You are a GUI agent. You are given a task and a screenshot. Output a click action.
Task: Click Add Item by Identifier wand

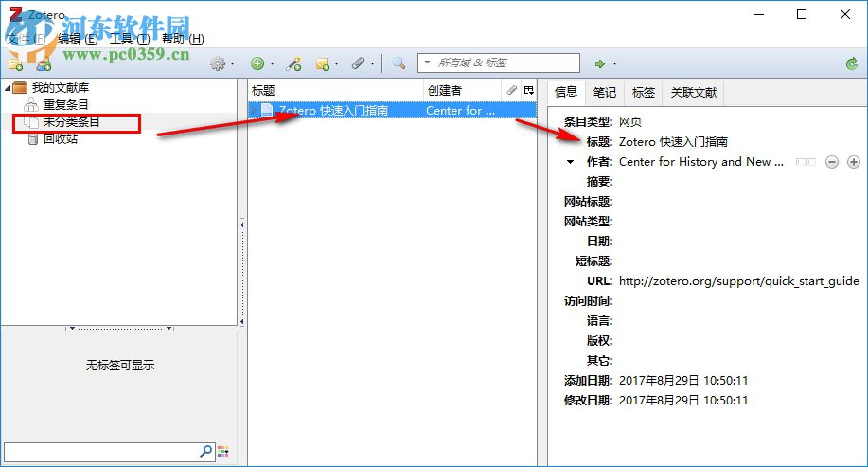[x=294, y=63]
